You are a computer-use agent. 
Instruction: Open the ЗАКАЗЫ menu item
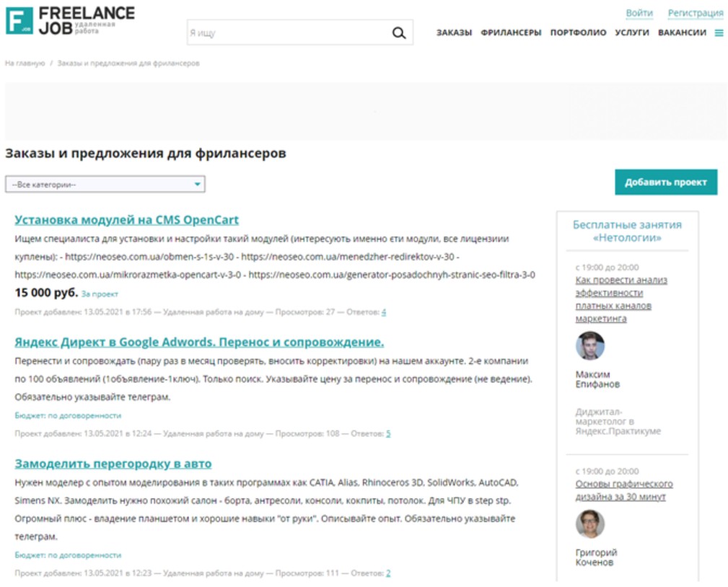point(454,32)
